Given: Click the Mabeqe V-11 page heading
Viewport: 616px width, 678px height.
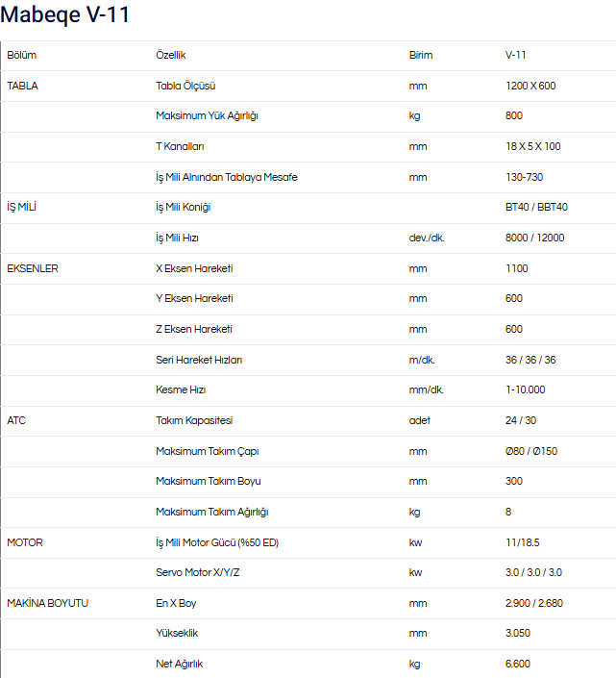Looking at the screenshot, I should [67, 15].
